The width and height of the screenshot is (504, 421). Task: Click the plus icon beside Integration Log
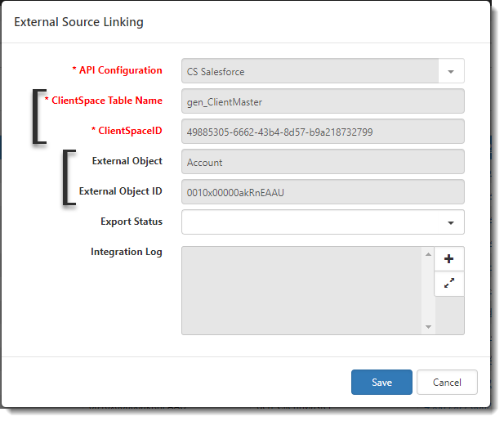point(448,259)
